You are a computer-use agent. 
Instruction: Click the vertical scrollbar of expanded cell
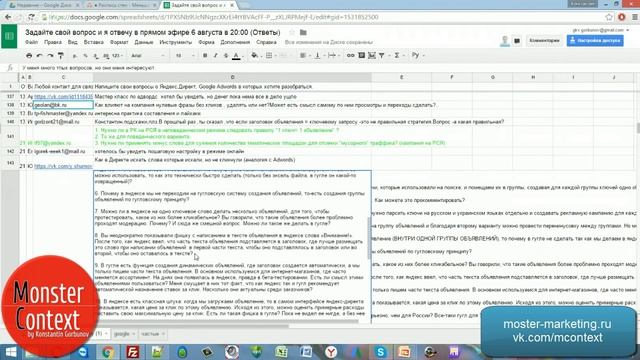pyautogui.click(x=369, y=238)
